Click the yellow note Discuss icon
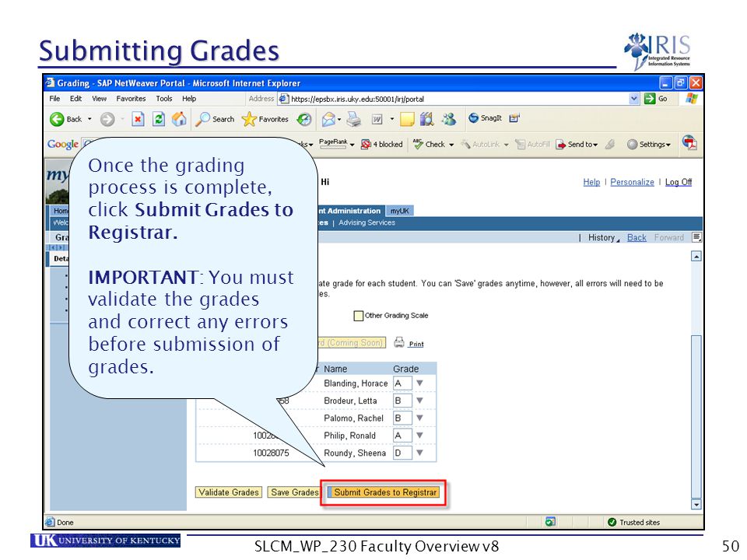The height and width of the screenshot is (560, 747). (407, 119)
